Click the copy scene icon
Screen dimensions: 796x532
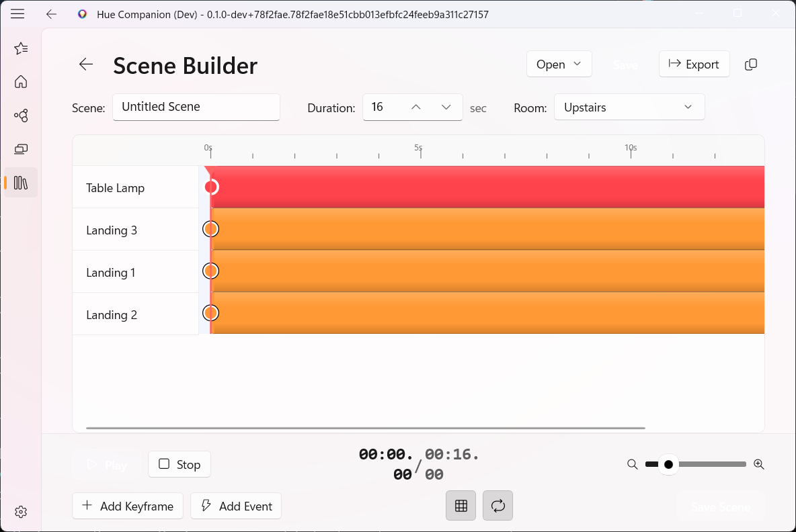click(x=751, y=64)
